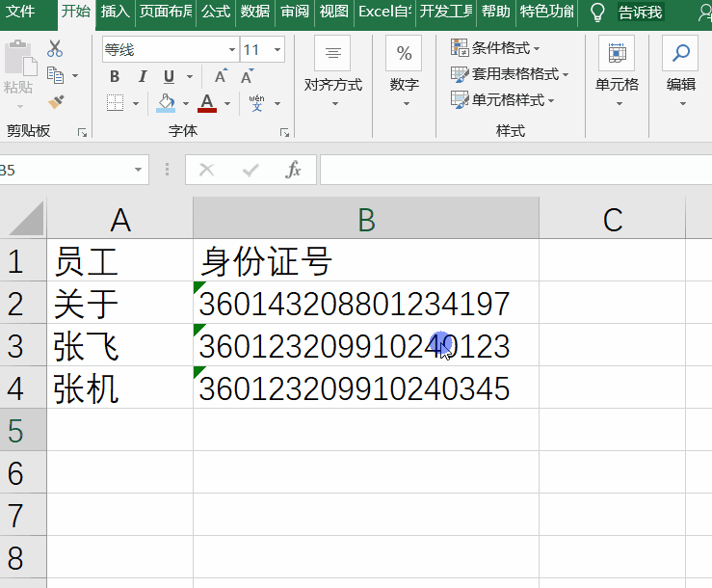Switch to the 帮助 Help tab
This screenshot has height=588, width=712.
pyautogui.click(x=496, y=11)
